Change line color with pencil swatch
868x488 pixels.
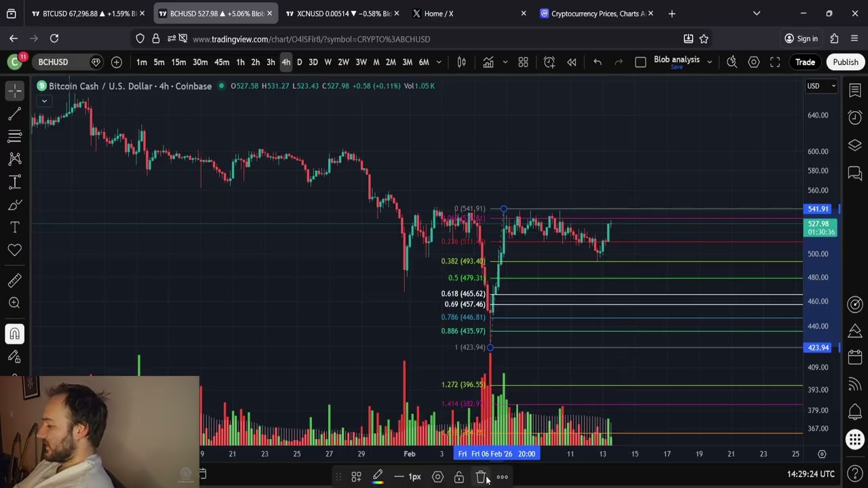click(x=378, y=477)
